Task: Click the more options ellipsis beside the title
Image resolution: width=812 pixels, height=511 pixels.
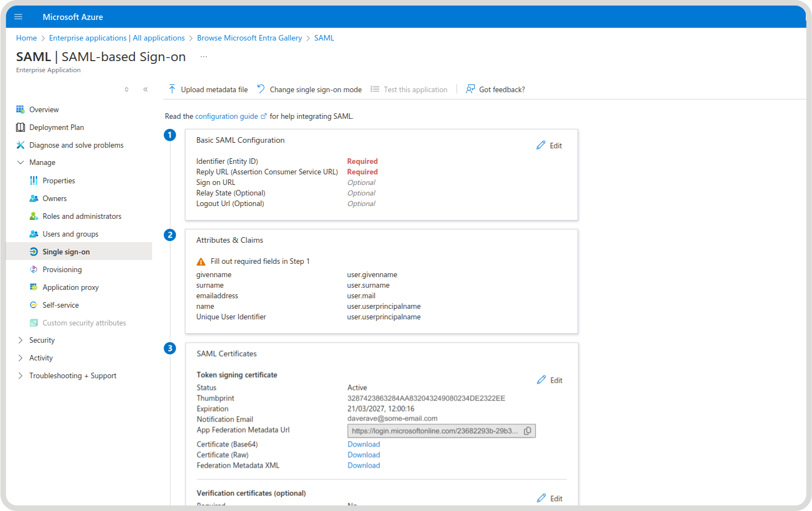Action: tap(204, 57)
